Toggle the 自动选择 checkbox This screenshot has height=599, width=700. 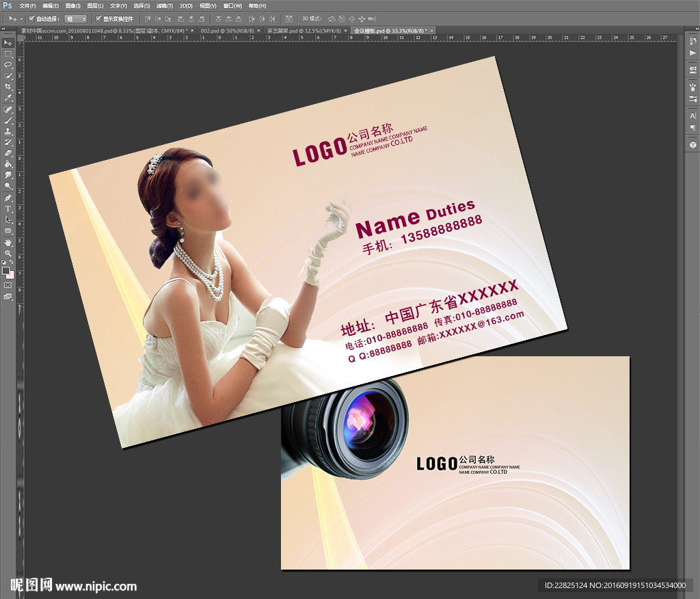pyautogui.click(x=31, y=18)
